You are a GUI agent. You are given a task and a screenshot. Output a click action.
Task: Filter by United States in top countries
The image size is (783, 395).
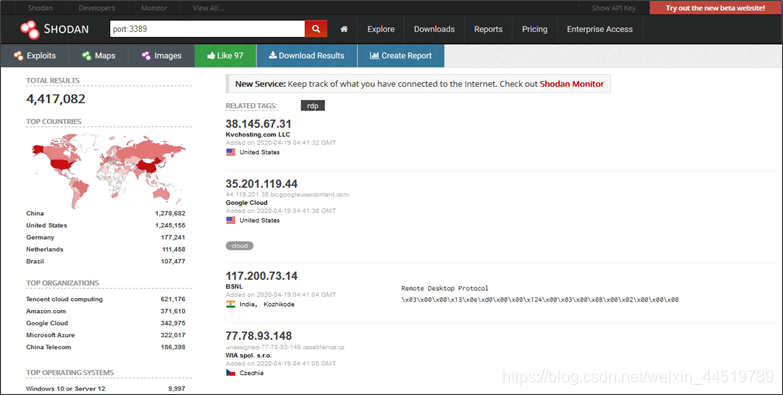tap(46, 225)
